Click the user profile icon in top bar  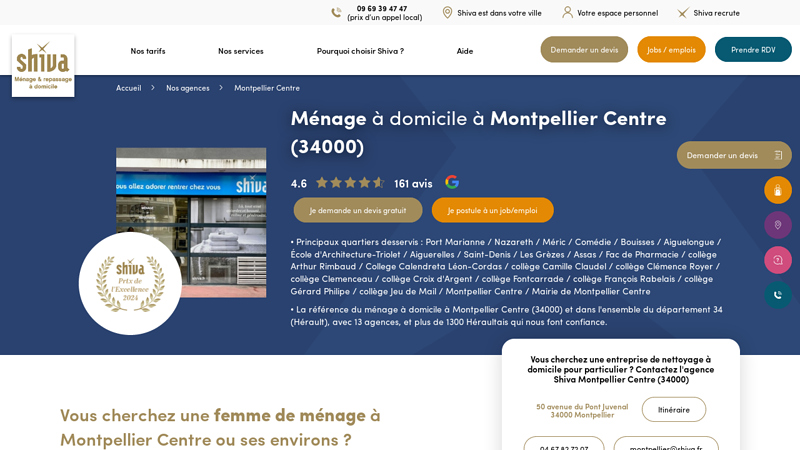pyautogui.click(x=567, y=12)
